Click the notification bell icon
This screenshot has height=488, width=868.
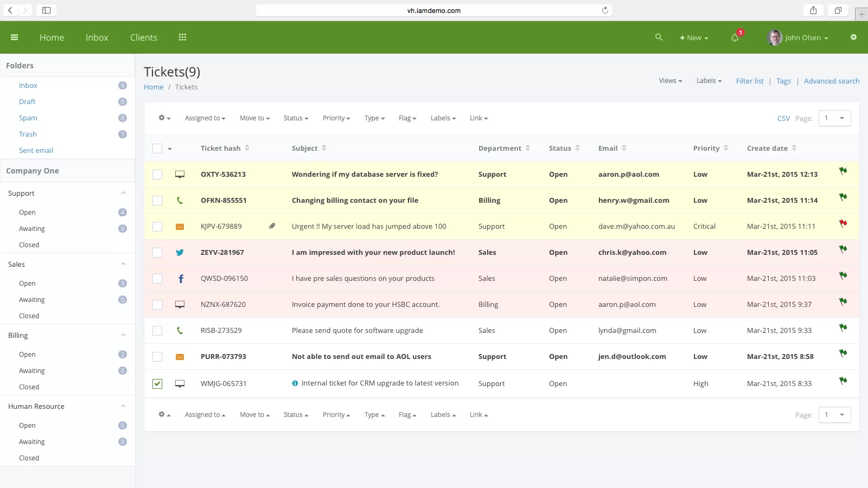pyautogui.click(x=735, y=38)
